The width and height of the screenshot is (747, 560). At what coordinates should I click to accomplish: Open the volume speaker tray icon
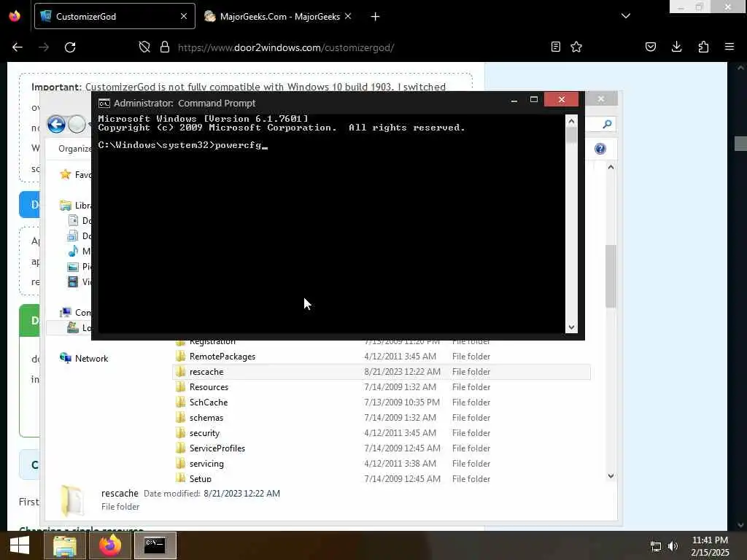[x=673, y=546]
